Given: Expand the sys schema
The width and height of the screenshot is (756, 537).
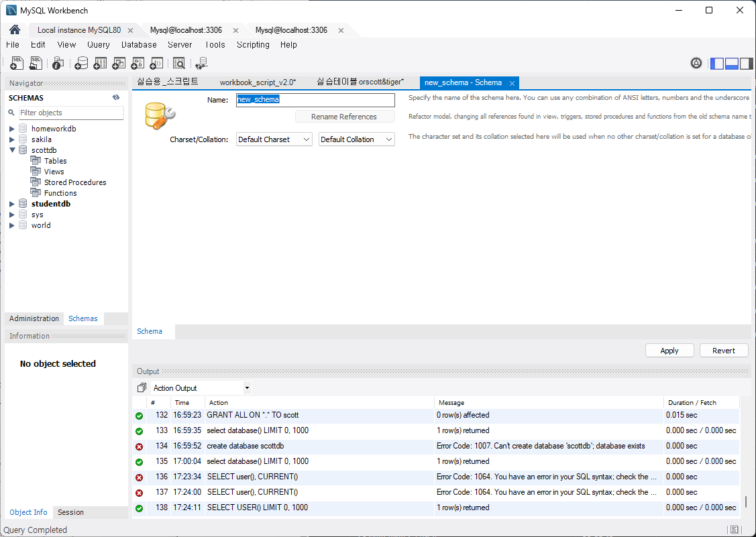Looking at the screenshot, I should point(12,215).
